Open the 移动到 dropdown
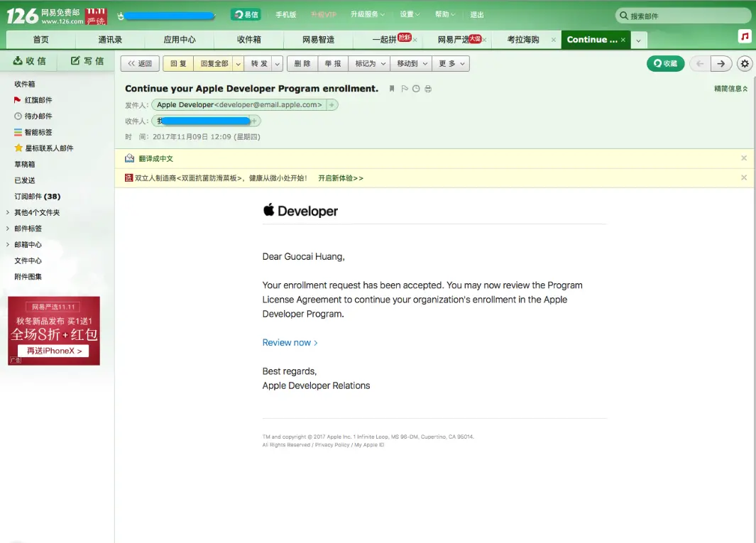Viewport: 756px width, 543px height. [x=412, y=64]
